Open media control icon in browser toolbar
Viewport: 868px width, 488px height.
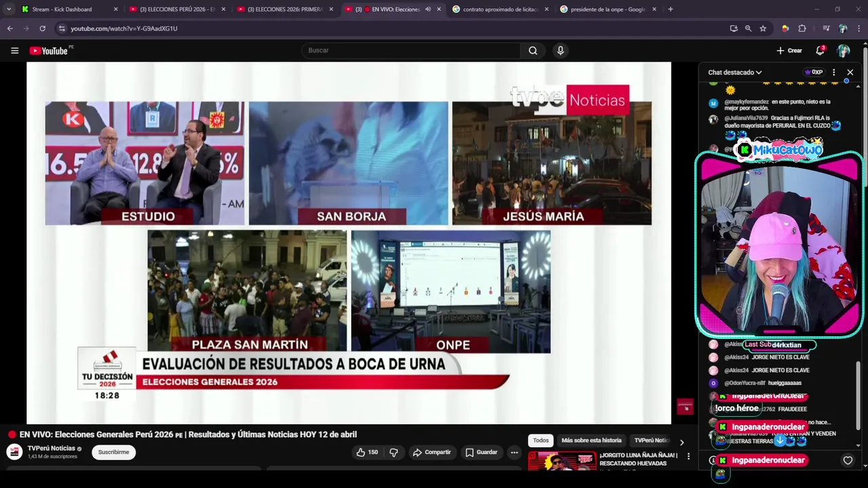826,28
